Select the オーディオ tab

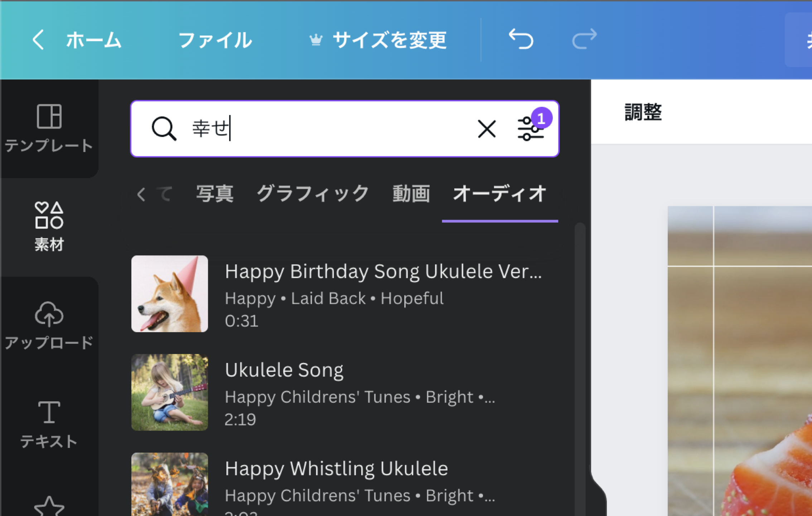pos(500,194)
